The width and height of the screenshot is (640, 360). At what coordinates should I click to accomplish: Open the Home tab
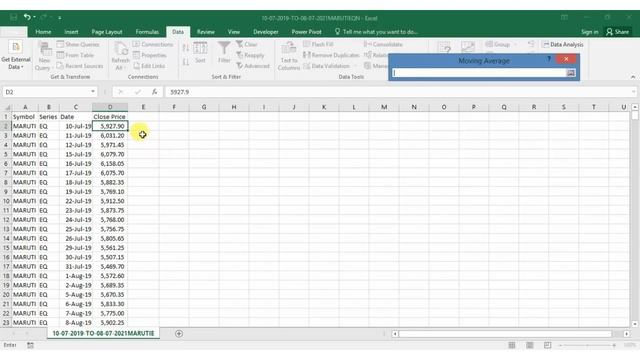click(x=43, y=32)
